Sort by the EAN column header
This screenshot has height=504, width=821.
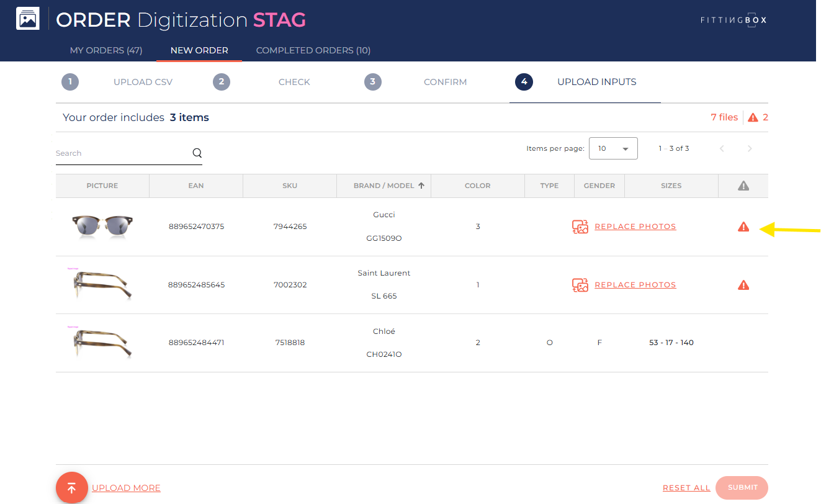[196, 186]
